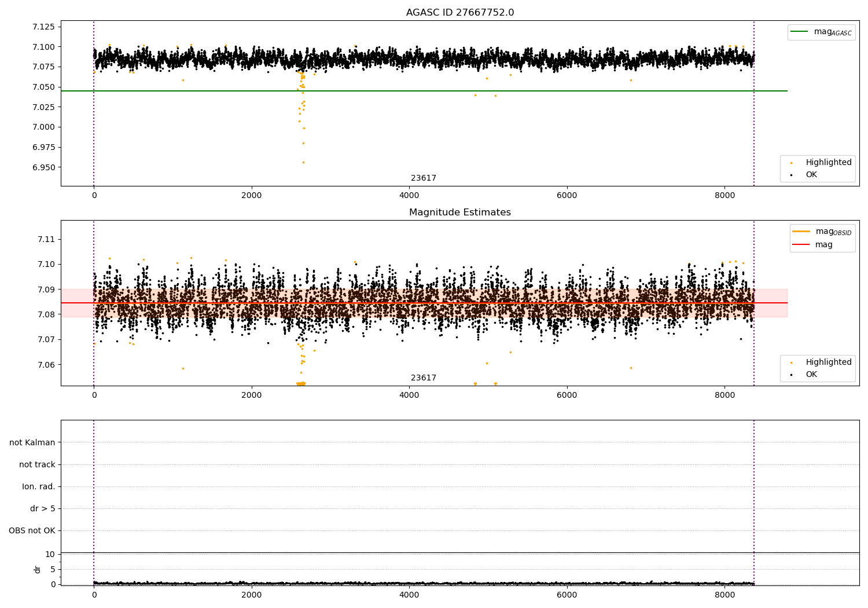This screenshot has width=868, height=608.
Task: Click the 'Magnitude Estimates' subplot title
Action: (x=460, y=213)
